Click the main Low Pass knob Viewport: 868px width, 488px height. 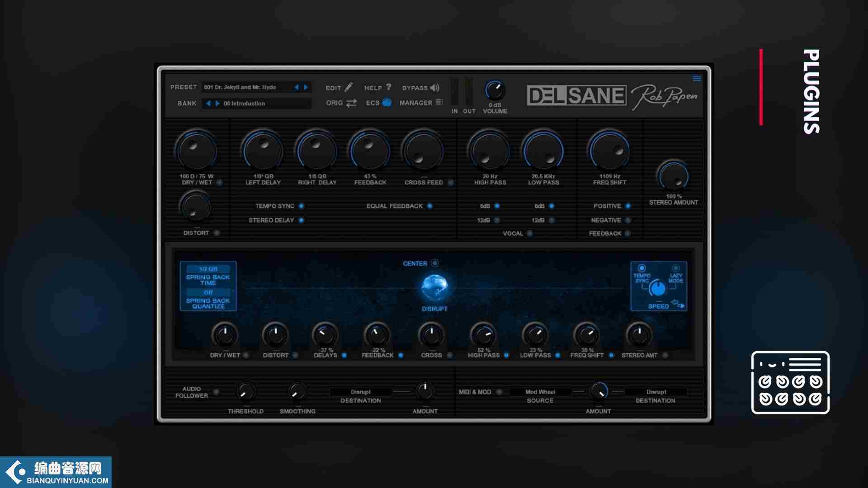pos(543,151)
